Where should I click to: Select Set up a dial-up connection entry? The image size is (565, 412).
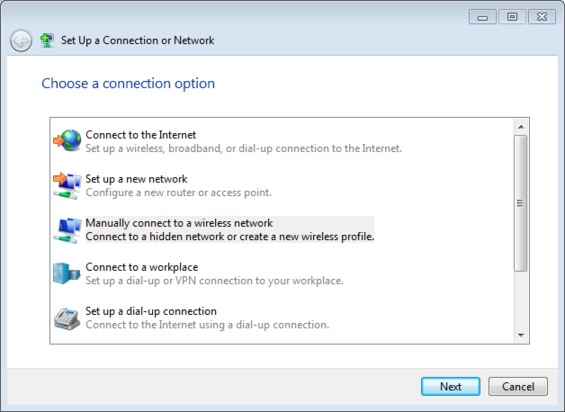(x=151, y=311)
